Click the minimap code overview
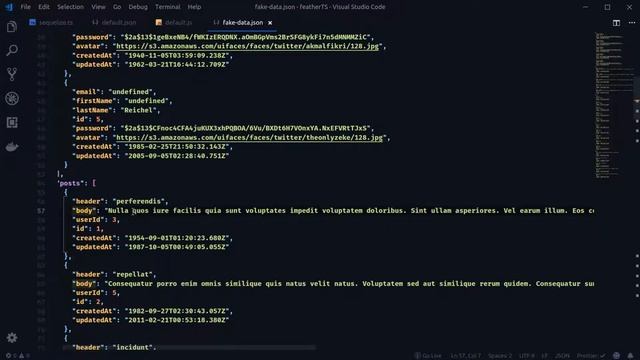Image resolution: width=640 pixels, height=360 pixels. 613,106
